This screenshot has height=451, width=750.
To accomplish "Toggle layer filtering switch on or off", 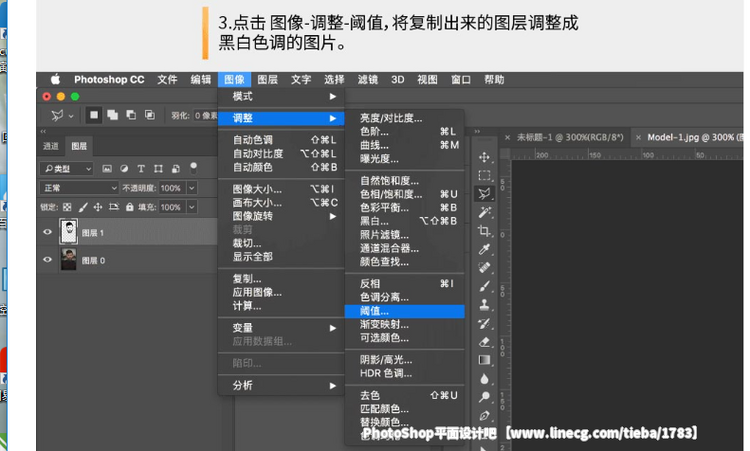I will coord(193,167).
